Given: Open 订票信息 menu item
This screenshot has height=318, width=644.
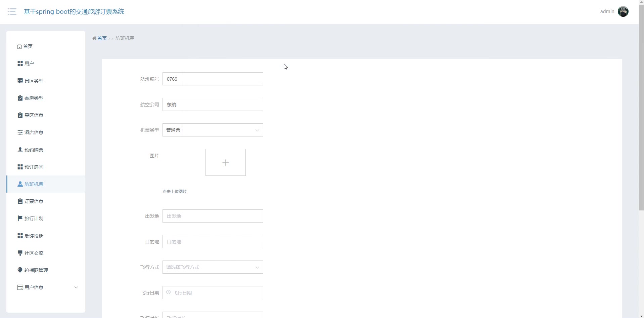Looking at the screenshot, I should tap(46, 201).
